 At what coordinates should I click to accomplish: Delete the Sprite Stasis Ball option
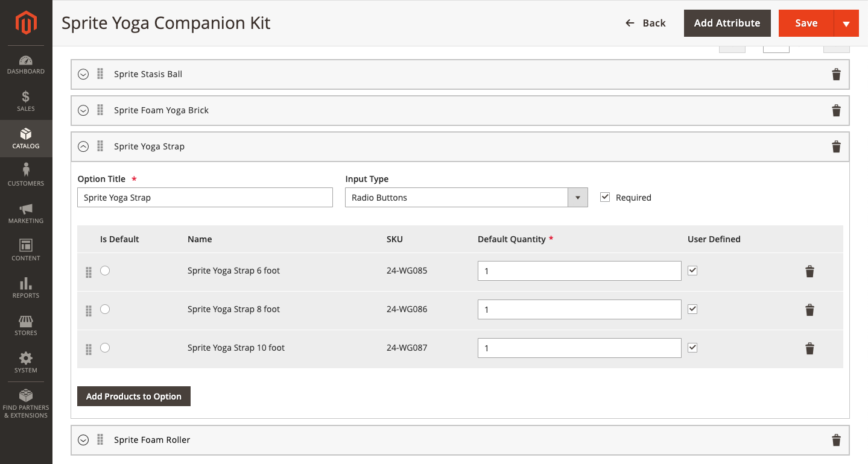tap(836, 74)
